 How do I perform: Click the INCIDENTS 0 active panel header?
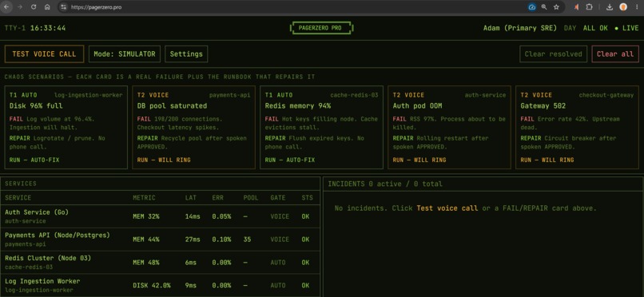385,184
